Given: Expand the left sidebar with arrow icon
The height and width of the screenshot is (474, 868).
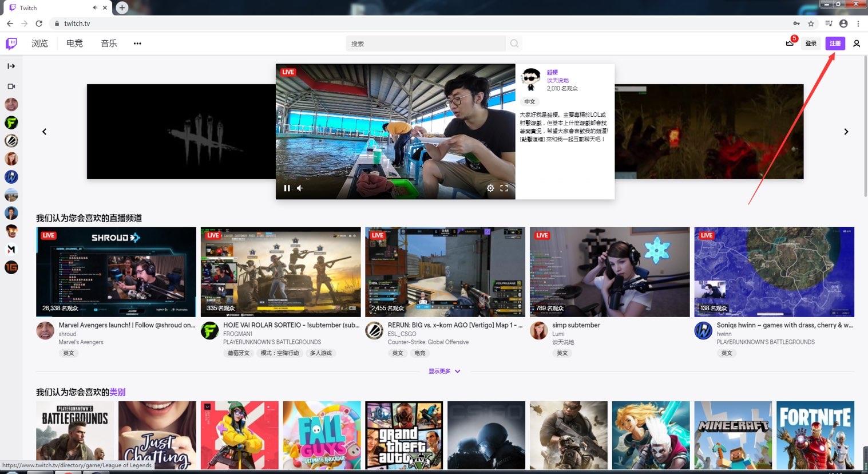Looking at the screenshot, I should 11,66.
